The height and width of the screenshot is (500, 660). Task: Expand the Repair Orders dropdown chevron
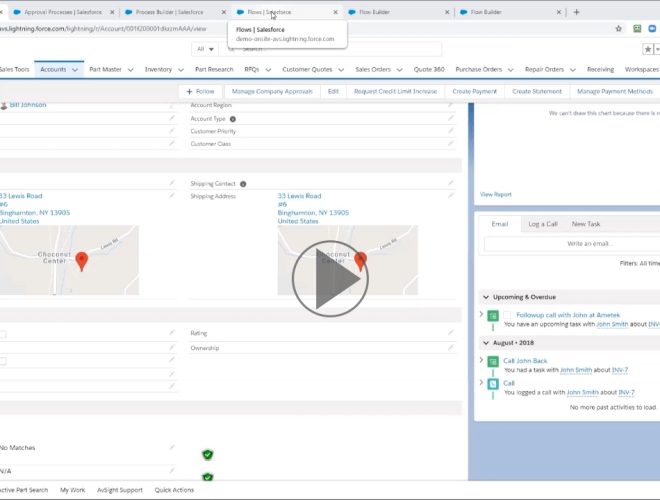[x=573, y=70]
